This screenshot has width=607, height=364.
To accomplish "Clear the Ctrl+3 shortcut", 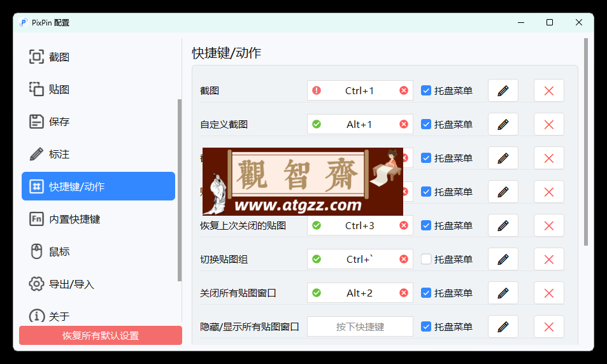I will pos(404,225).
